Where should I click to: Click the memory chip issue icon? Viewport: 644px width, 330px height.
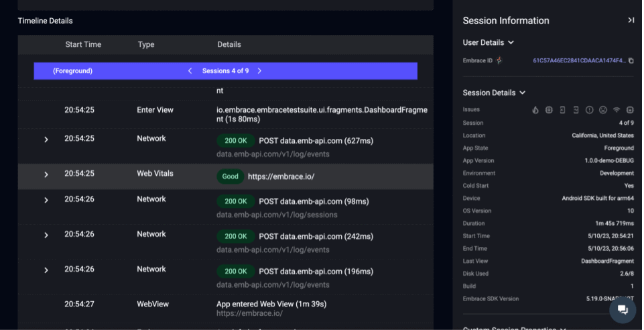click(630, 110)
